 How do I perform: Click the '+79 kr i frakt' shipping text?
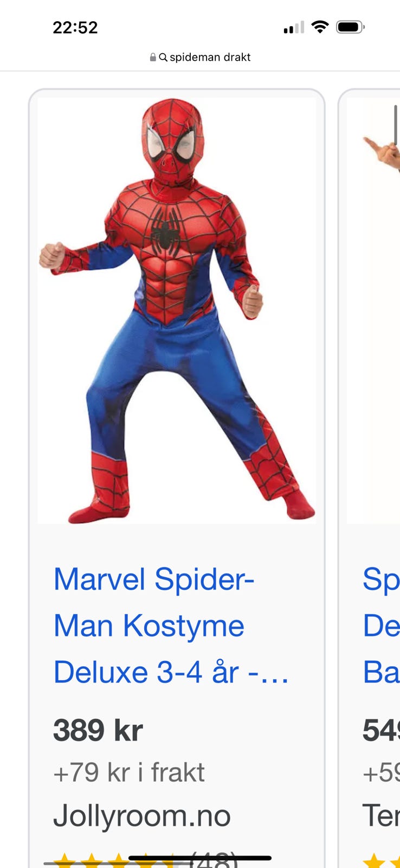tap(128, 773)
